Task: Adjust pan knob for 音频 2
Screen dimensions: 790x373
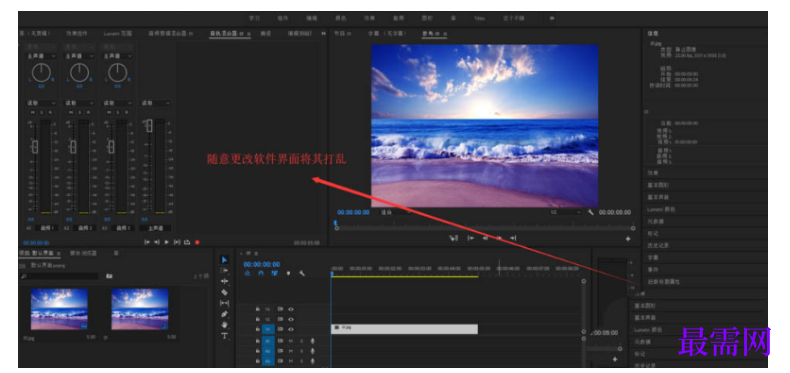Action: pos(79,73)
